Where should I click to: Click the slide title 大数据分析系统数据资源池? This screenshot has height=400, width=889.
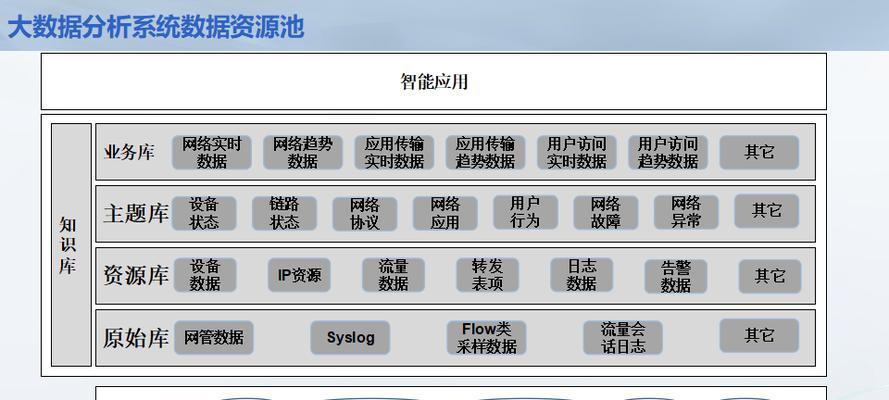click(156, 27)
